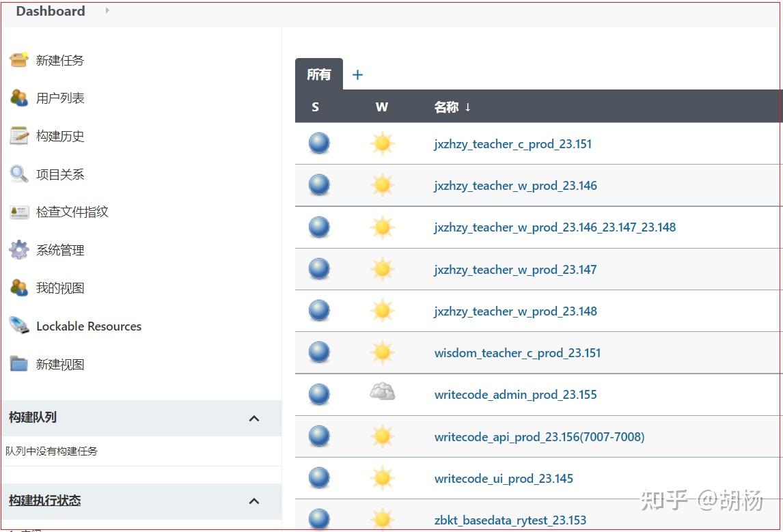The height and width of the screenshot is (532, 783).
Task: Click the 构建历史 notepad icon
Action: [19, 136]
